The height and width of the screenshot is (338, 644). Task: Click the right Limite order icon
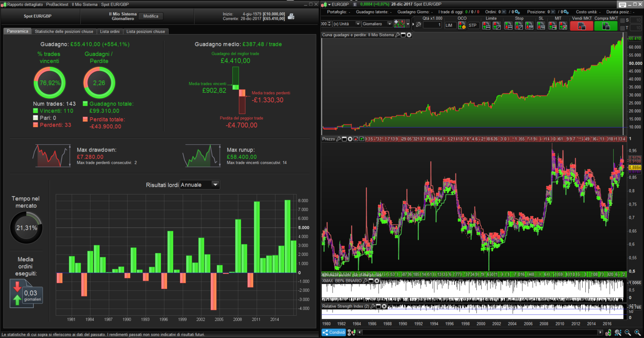click(x=497, y=25)
